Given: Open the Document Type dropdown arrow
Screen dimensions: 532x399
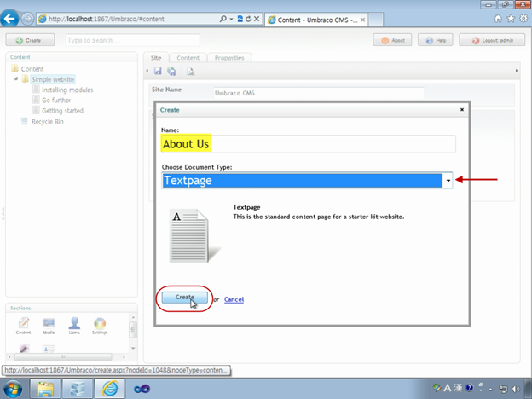Looking at the screenshot, I should click(x=448, y=181).
